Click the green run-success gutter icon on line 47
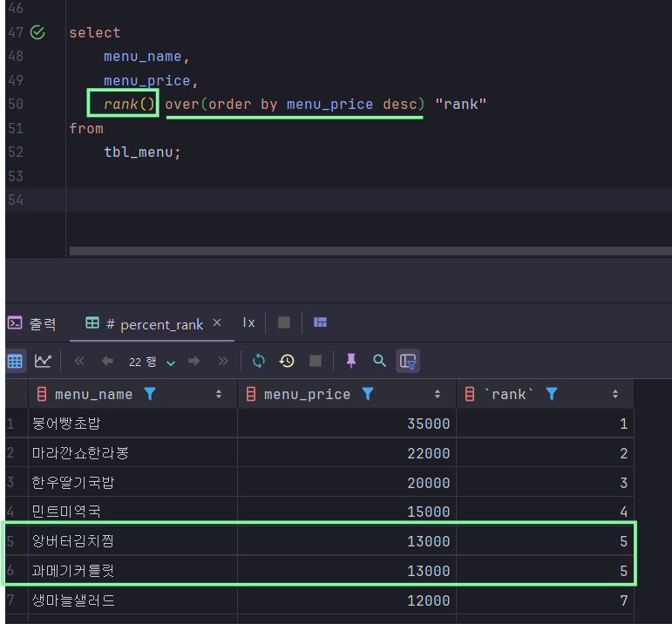The width and height of the screenshot is (672, 624). coord(37,32)
